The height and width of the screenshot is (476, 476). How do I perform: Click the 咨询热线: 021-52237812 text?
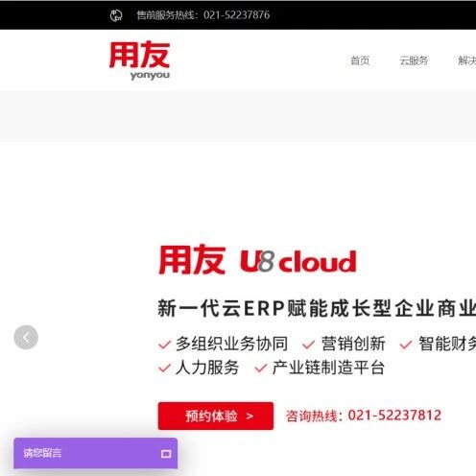pos(364,416)
